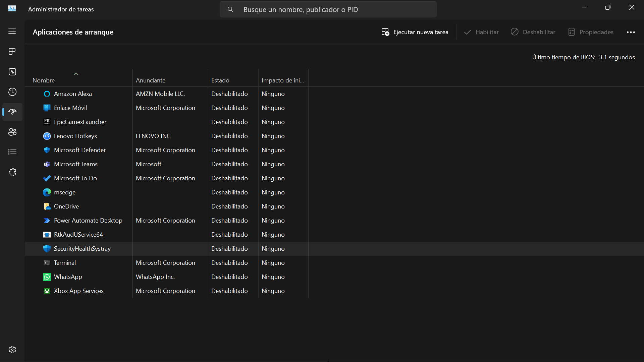The height and width of the screenshot is (362, 644).
Task: Select the msedge row name
Action: (x=65, y=192)
